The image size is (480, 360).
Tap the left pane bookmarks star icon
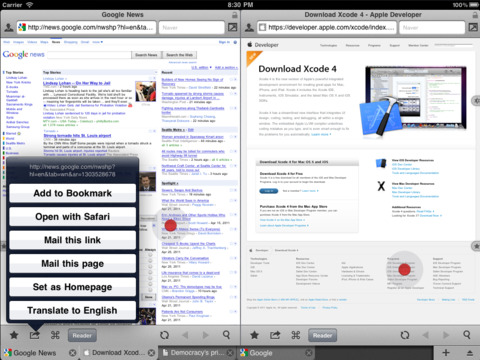click(14, 335)
